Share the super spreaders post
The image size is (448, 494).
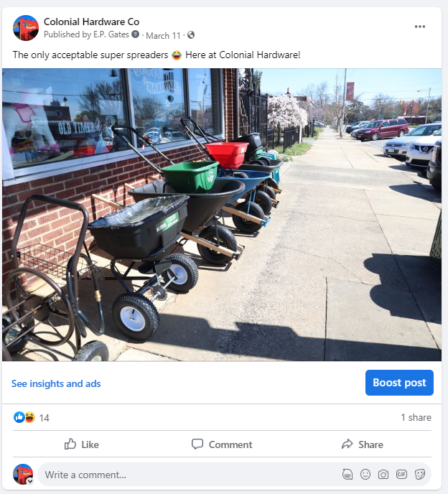coord(363,444)
